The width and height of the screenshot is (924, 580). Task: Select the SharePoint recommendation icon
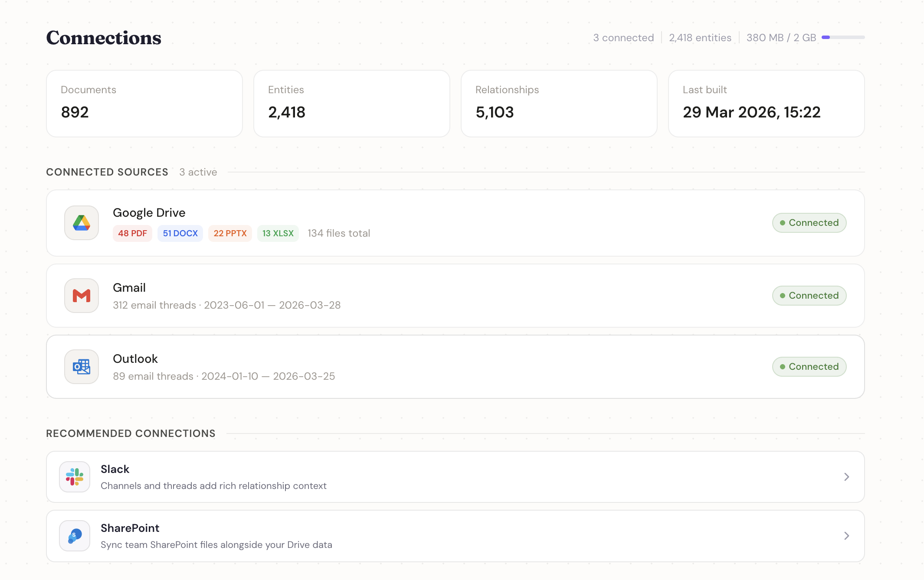(74, 536)
